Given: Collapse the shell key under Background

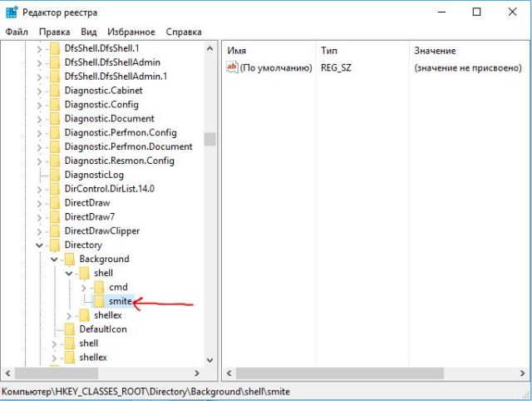Looking at the screenshot, I should click(x=69, y=274).
